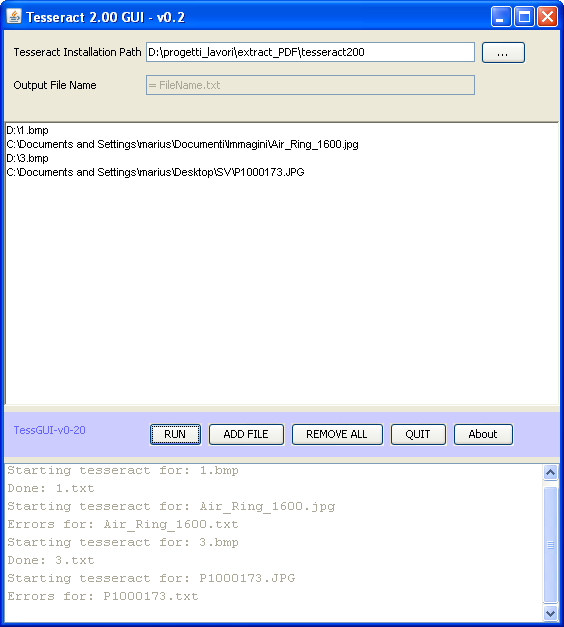Viewport: 564px width, 627px height.
Task: Click the Output File Name field
Action: [x=310, y=85]
